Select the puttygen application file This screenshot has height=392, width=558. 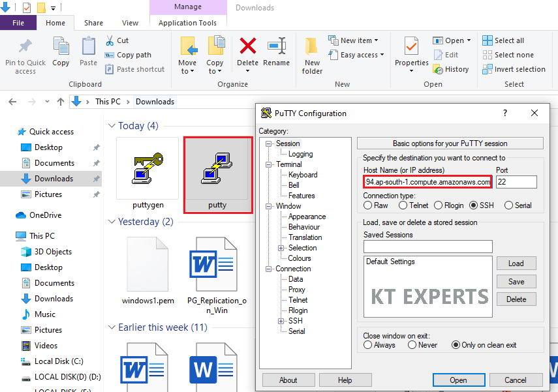147,174
